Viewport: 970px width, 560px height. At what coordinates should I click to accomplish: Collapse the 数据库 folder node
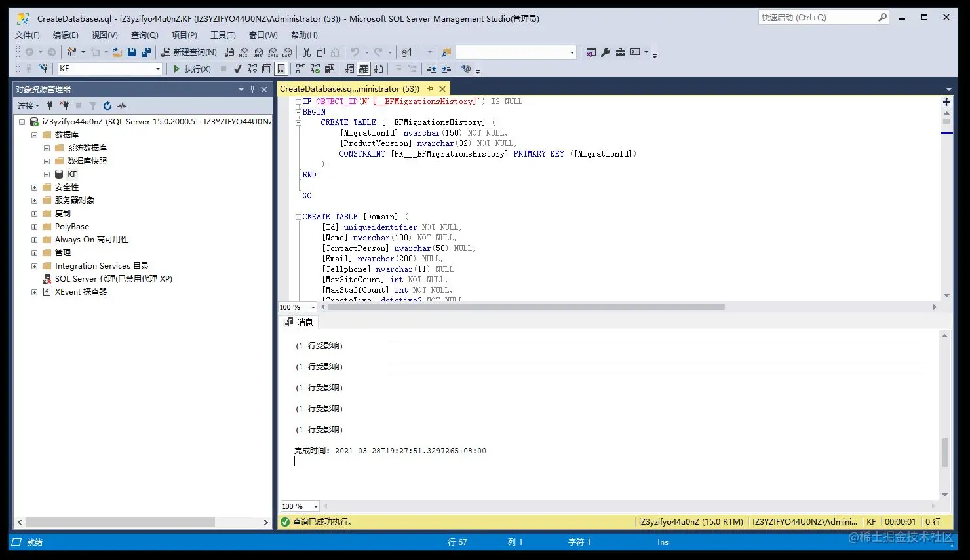[34, 135]
